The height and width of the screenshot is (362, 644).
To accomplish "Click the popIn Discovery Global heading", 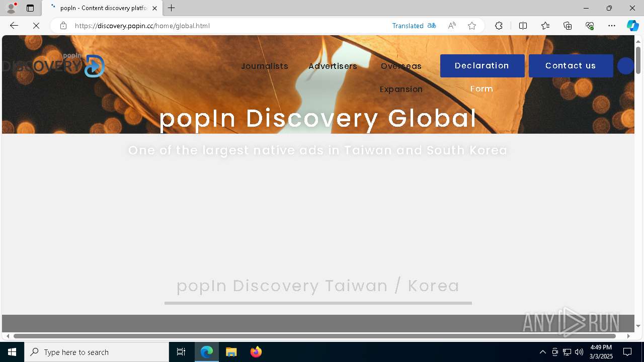I will [x=318, y=119].
